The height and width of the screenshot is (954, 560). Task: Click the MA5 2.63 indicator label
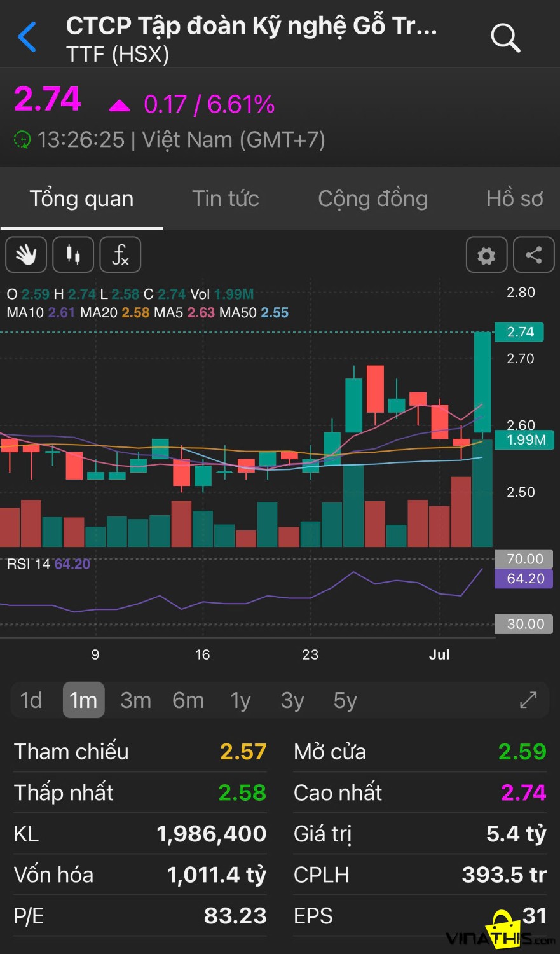pos(184,312)
